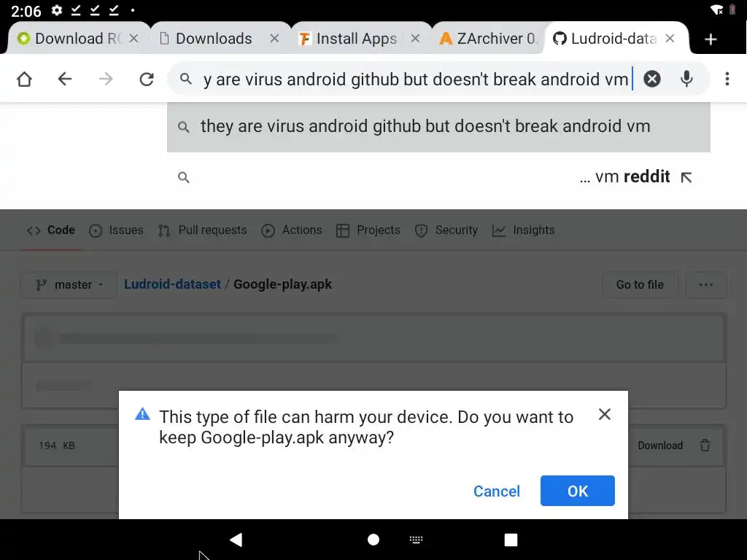This screenshot has width=747, height=560.
Task: Dismiss the harmful file warning dialog
Action: (604, 414)
